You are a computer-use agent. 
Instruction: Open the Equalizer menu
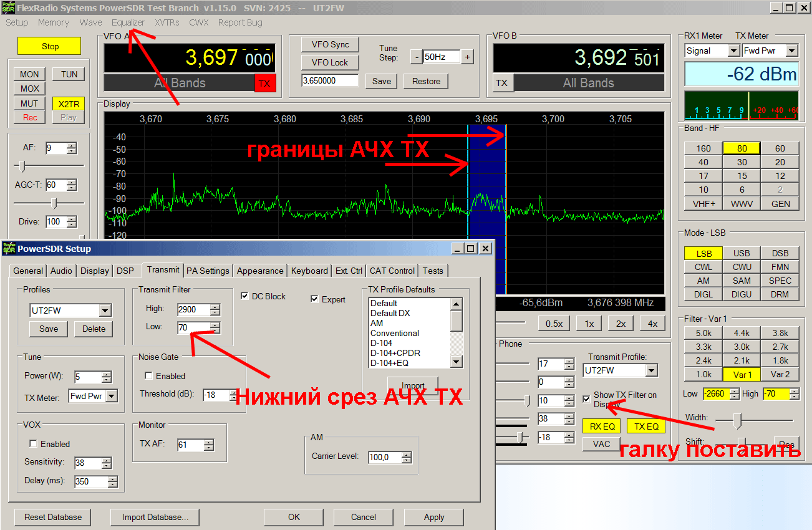click(x=128, y=22)
